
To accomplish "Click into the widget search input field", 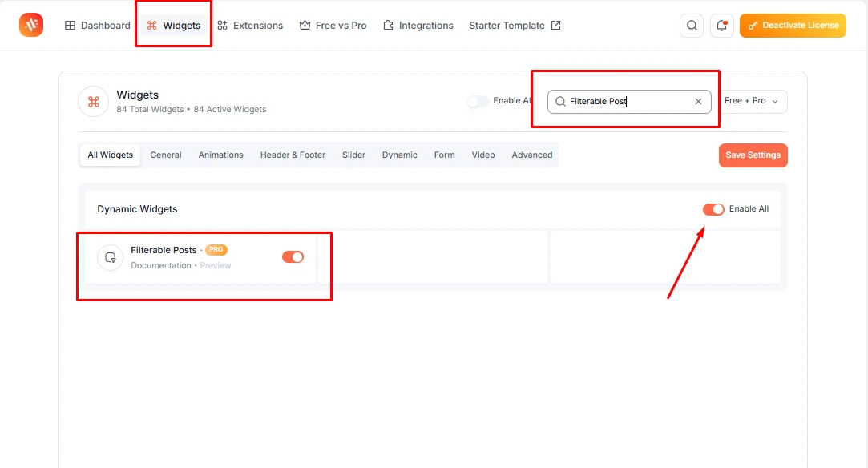I will click(629, 101).
